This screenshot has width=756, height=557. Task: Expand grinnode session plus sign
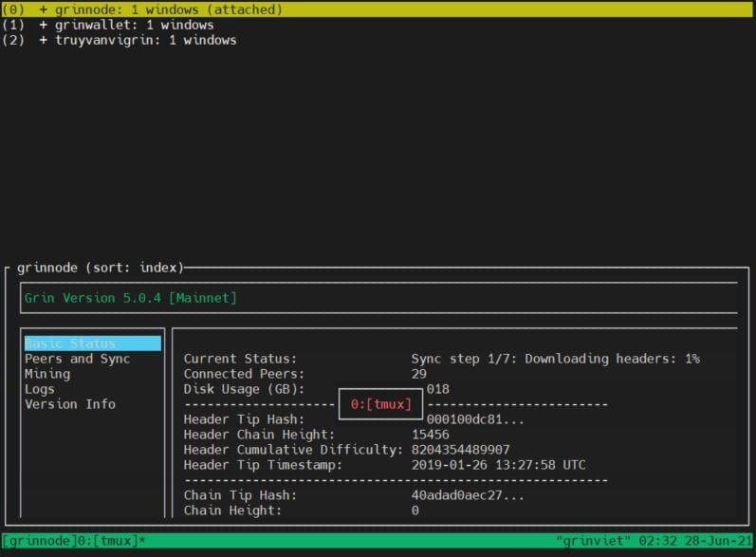coord(44,9)
